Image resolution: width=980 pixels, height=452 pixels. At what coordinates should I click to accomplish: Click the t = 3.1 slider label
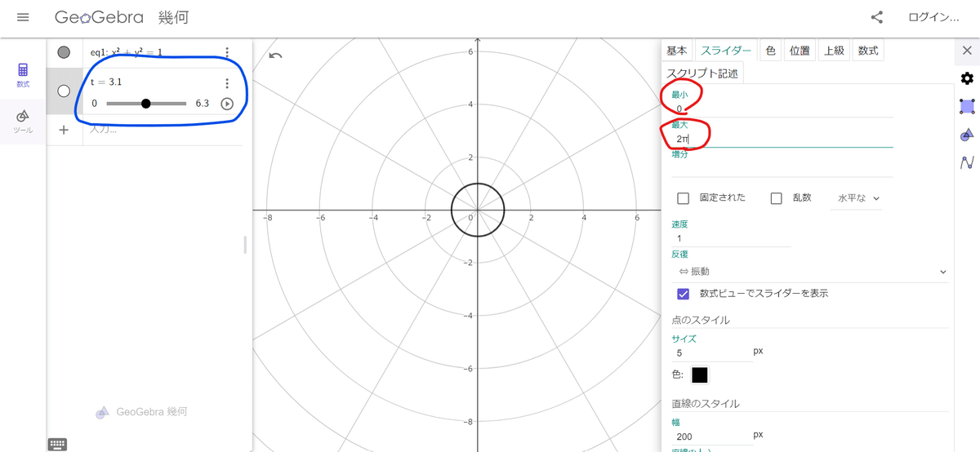click(105, 82)
